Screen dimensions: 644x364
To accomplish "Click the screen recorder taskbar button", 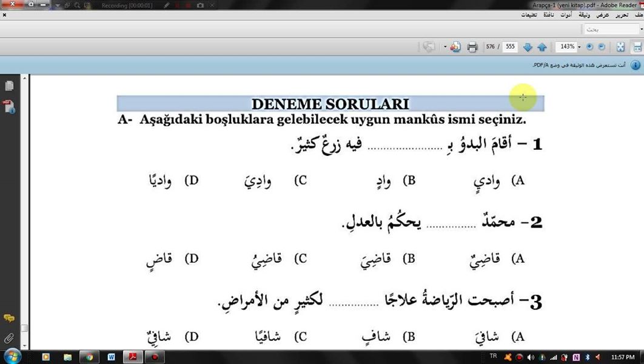I will click(155, 357).
